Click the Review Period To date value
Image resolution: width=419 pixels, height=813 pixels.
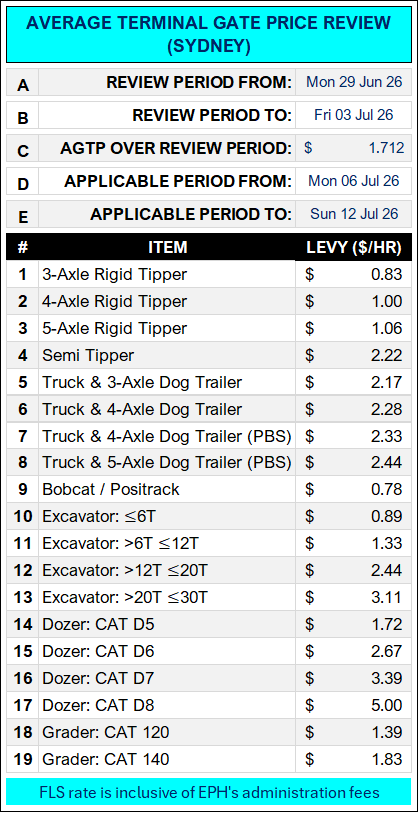click(x=354, y=115)
